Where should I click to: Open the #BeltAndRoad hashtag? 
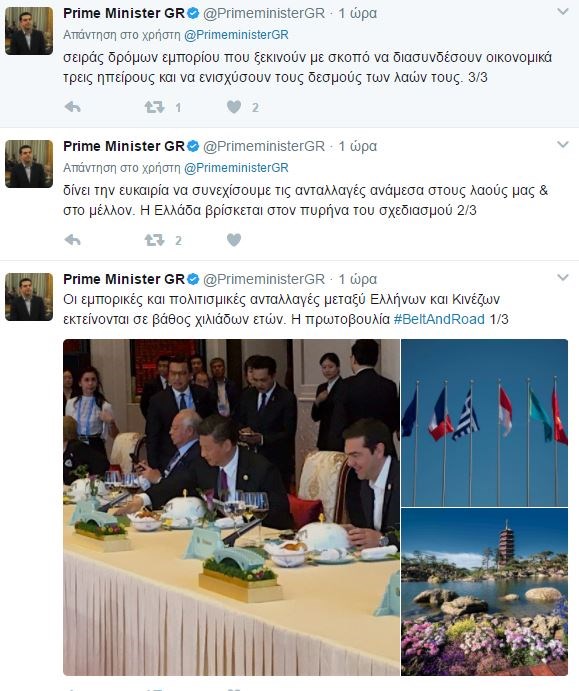click(x=439, y=319)
